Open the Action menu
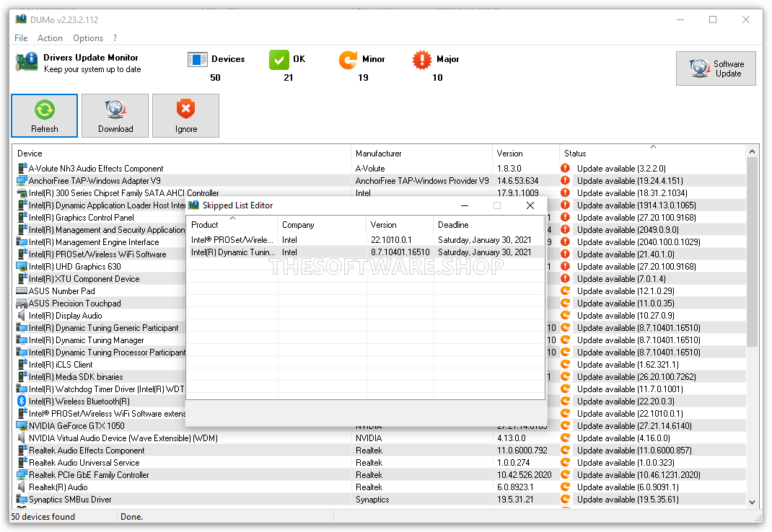The width and height of the screenshot is (772, 532). click(x=50, y=38)
